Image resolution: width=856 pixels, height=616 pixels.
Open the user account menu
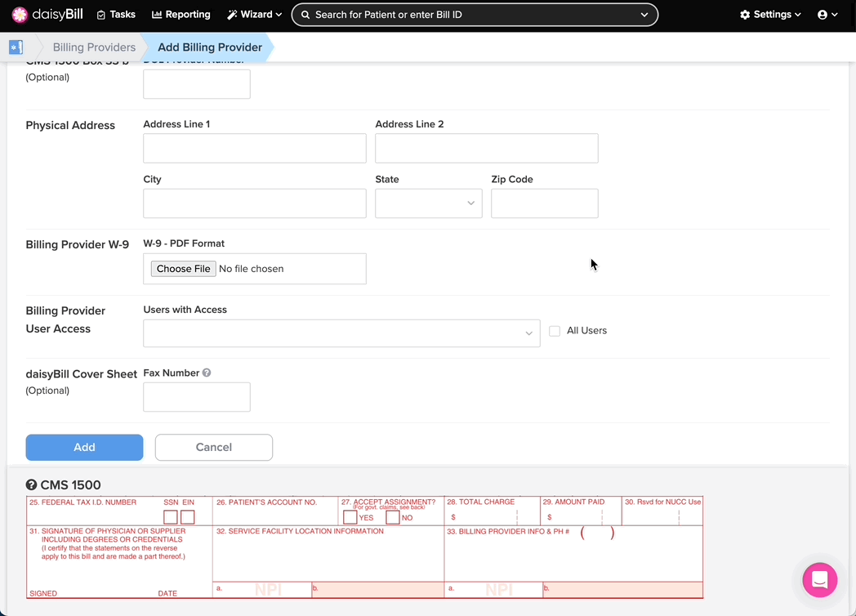pos(827,15)
